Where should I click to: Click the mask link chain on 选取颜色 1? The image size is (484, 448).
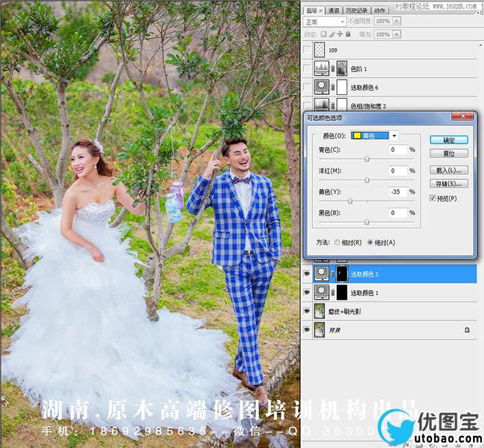pyautogui.click(x=333, y=292)
